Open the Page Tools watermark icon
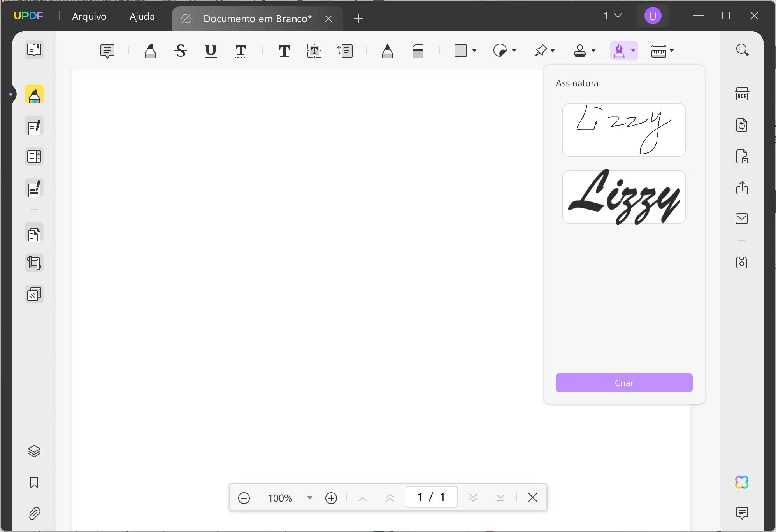Screen dimensions: 776x532 34,294
